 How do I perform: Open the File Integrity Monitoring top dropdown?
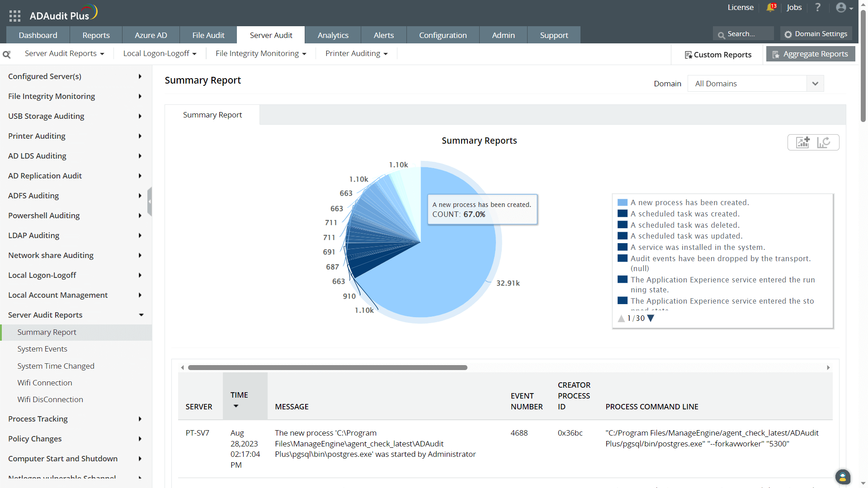[261, 53]
